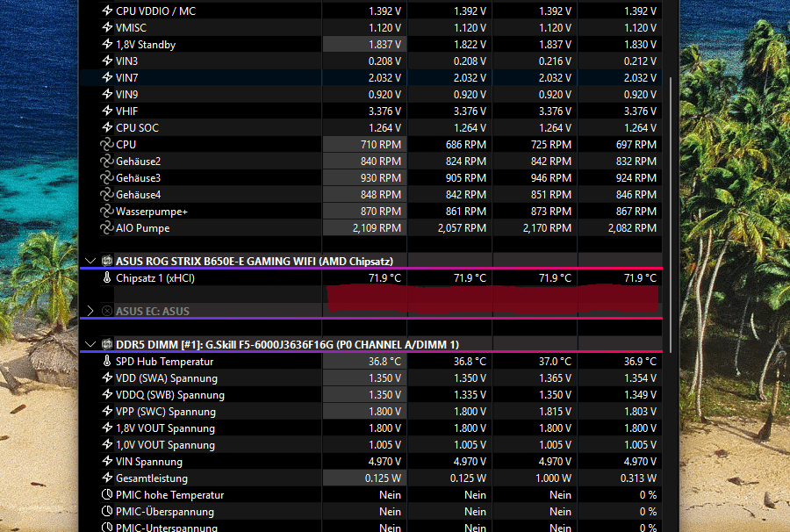Screen dimensions: 790x532
Task: Click the 1.335 V minimum VDDQ (SWB) value
Action: tap(470, 394)
